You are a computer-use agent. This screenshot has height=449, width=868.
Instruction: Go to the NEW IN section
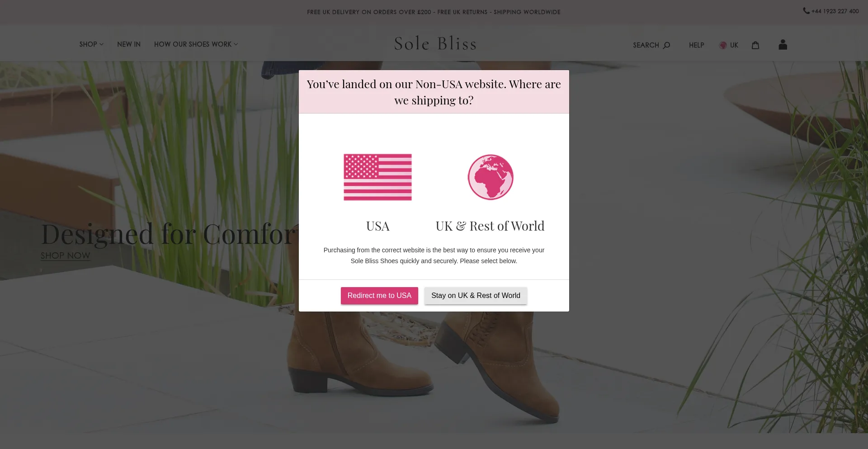(129, 44)
